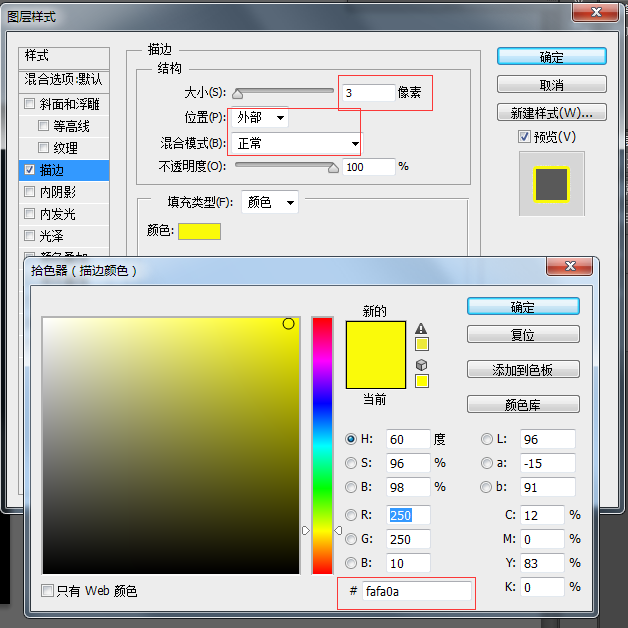Open the 混合模式 blend mode dropdown
The width and height of the screenshot is (628, 628).
tap(296, 143)
